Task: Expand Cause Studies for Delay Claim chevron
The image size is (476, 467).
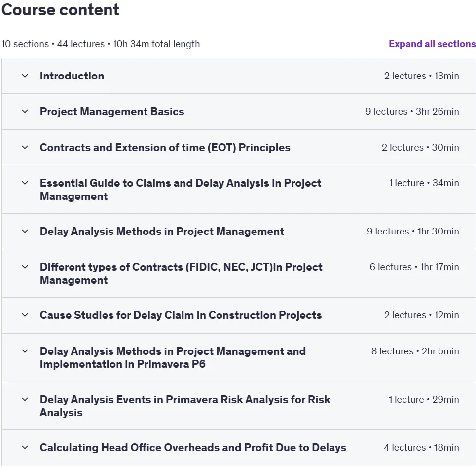Action: pos(25,315)
